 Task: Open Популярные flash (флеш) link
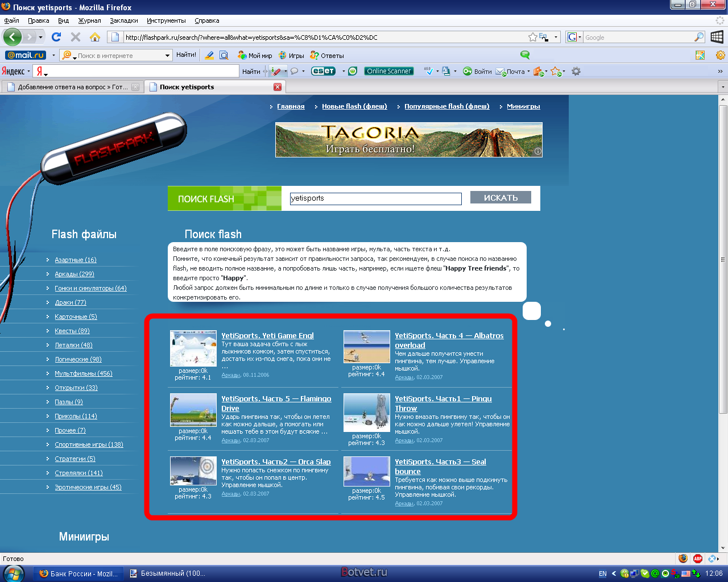(447, 106)
